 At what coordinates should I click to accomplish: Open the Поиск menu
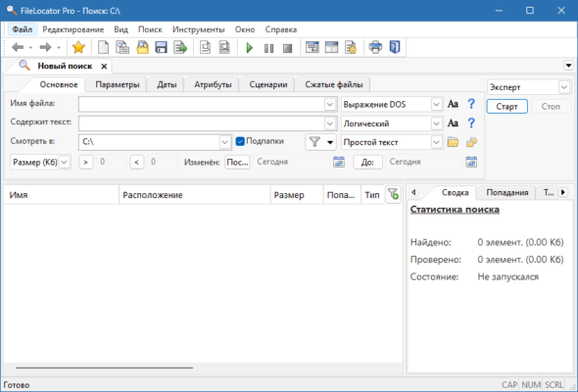[x=150, y=29]
